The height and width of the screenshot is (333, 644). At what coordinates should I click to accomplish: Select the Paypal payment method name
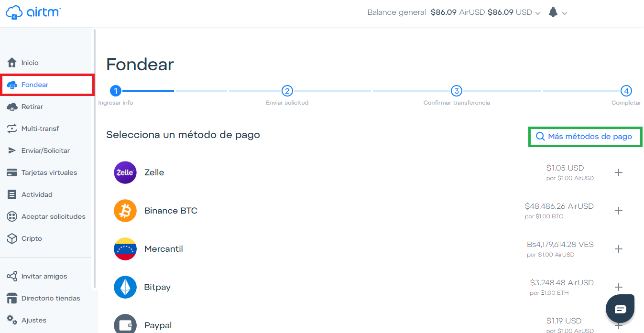click(x=158, y=325)
